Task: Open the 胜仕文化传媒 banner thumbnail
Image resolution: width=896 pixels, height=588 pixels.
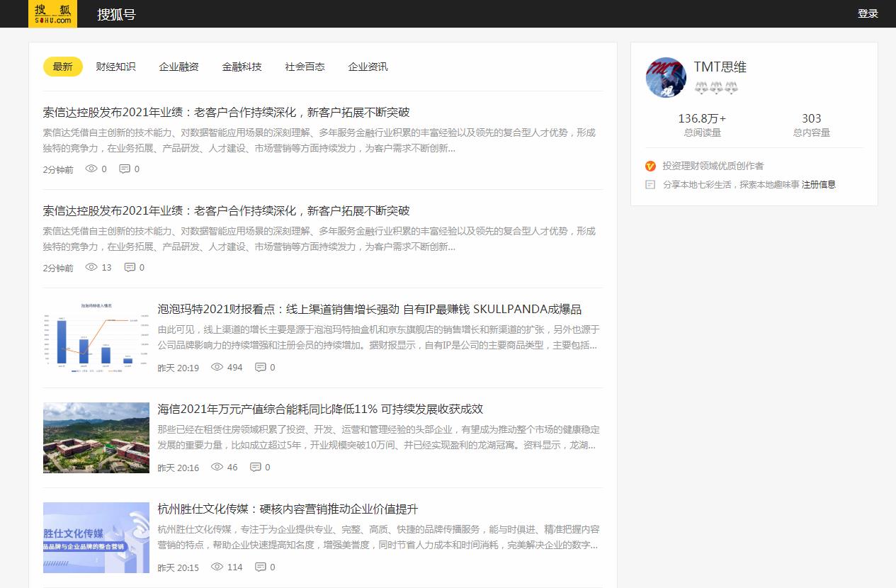Action: pos(96,538)
